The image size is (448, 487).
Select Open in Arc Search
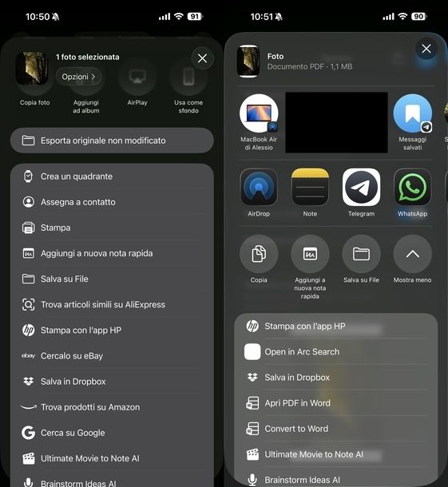336,351
